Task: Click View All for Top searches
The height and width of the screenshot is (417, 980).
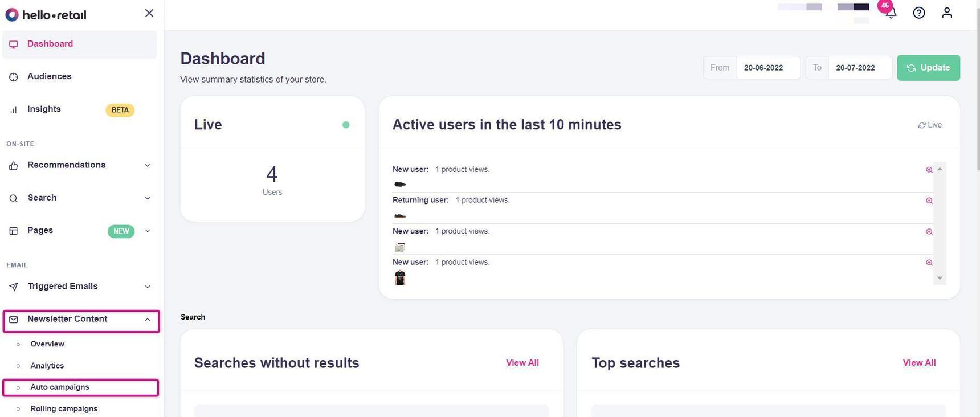Action: [919, 363]
